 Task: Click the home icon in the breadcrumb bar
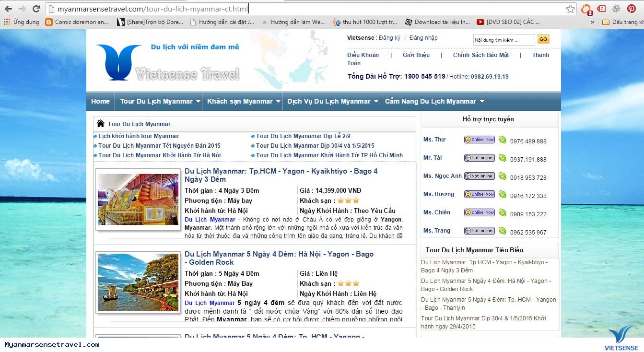tap(100, 124)
